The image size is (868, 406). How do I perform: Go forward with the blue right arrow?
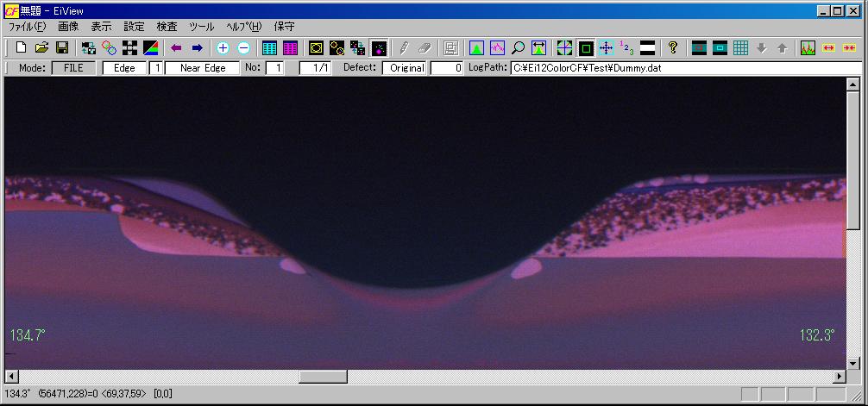click(197, 48)
